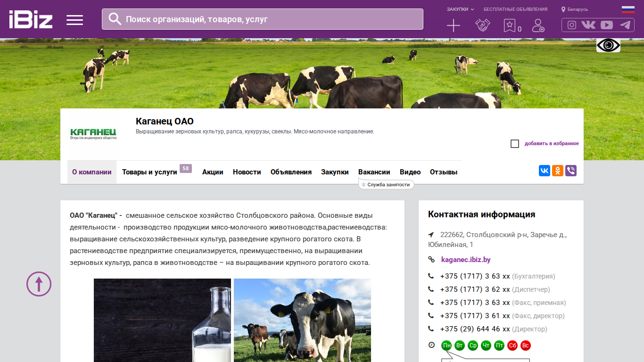Viewport: 644px width, 362px height.
Task: Change location from Беларусь
Action: pyautogui.click(x=575, y=9)
